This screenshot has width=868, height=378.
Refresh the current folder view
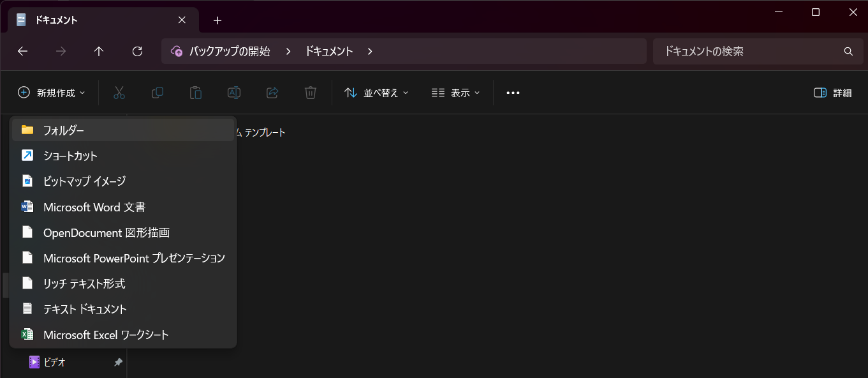pyautogui.click(x=137, y=52)
